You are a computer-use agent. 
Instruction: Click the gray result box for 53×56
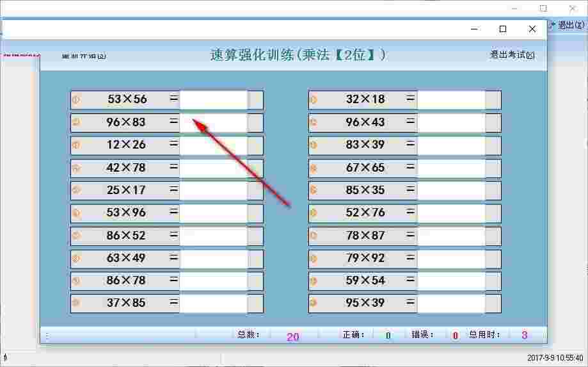click(255, 100)
